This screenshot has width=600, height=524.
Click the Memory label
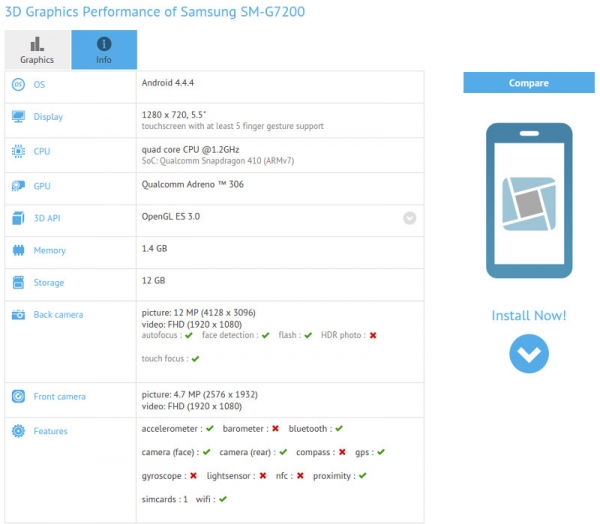pos(49,250)
